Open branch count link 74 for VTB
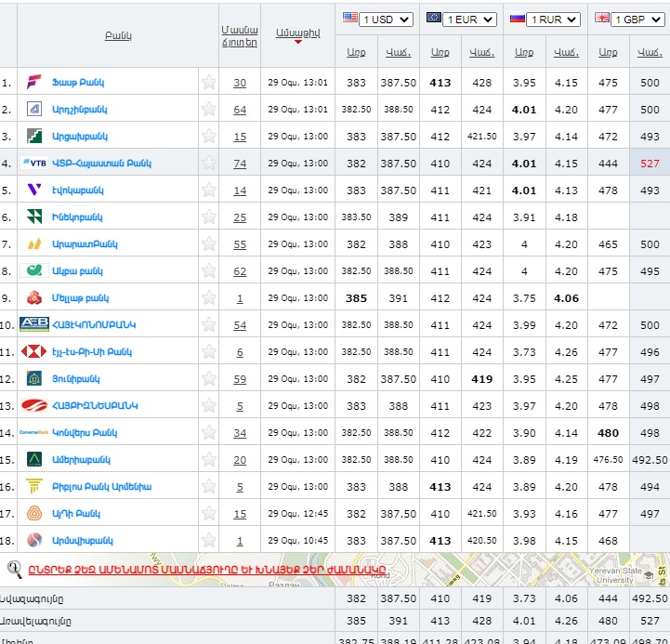Screen dimensions: 670x644 coord(240,164)
